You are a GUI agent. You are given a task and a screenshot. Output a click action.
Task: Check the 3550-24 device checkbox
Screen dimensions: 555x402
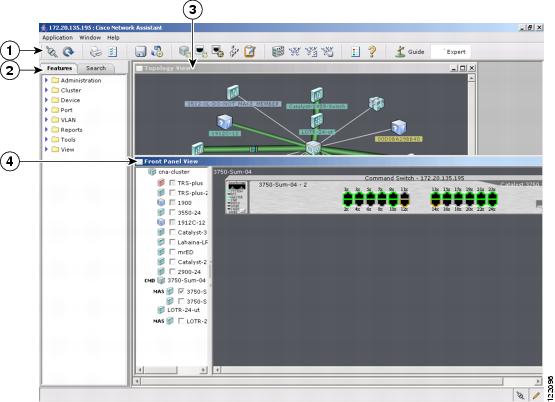pos(172,212)
